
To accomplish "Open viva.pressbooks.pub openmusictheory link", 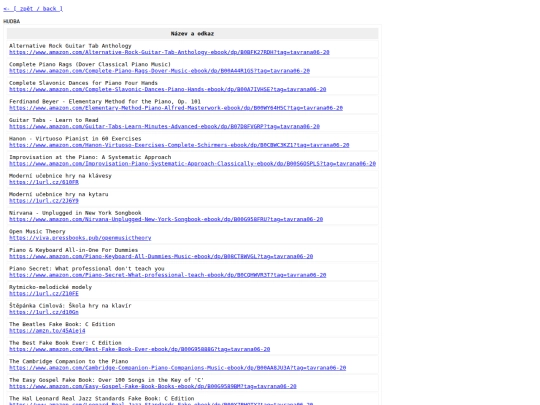I will pyautogui.click(x=80, y=238).
